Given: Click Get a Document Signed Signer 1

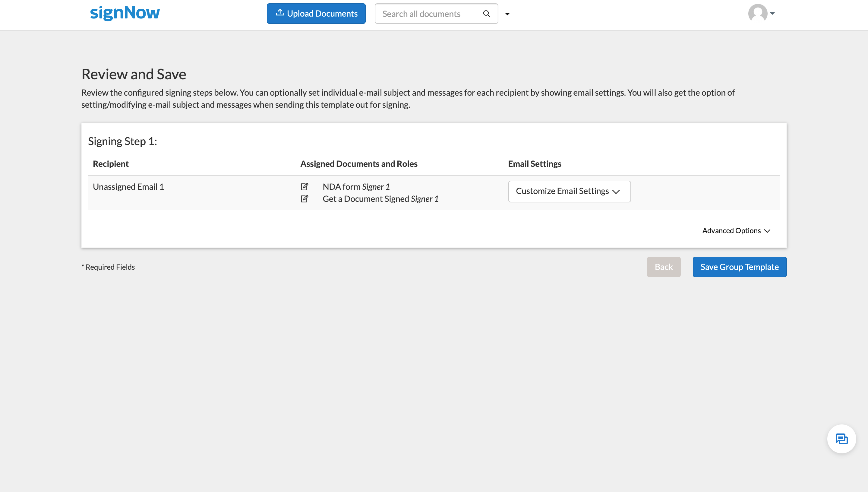Looking at the screenshot, I should (x=380, y=199).
